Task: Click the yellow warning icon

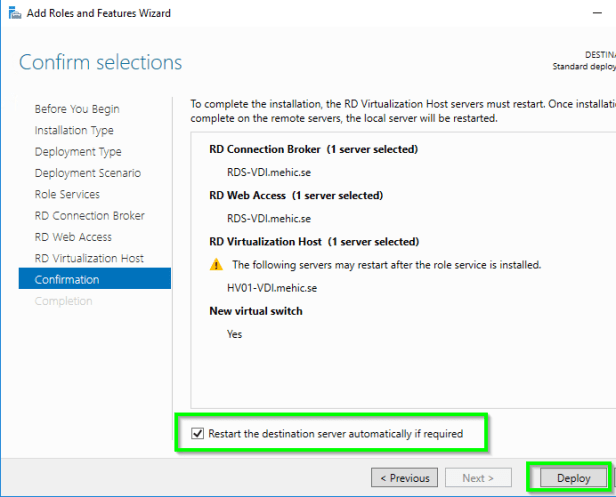Action: pos(216,265)
